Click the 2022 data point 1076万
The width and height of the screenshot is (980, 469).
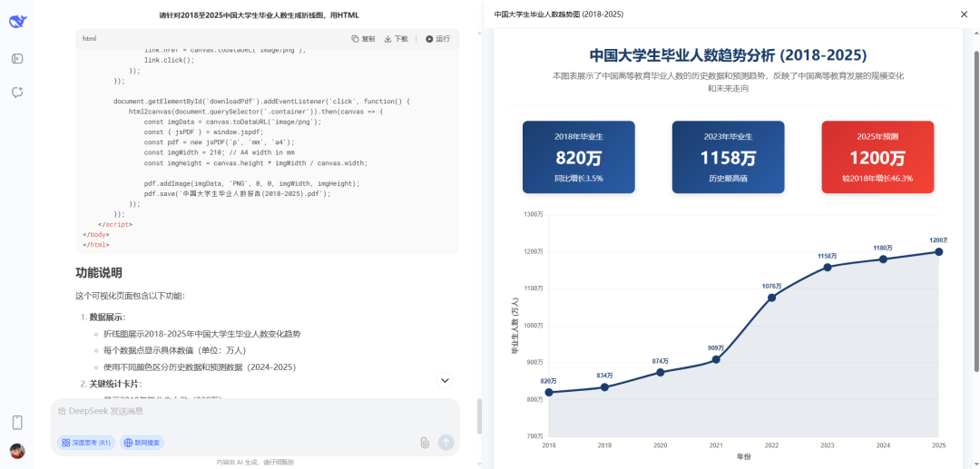(772, 298)
